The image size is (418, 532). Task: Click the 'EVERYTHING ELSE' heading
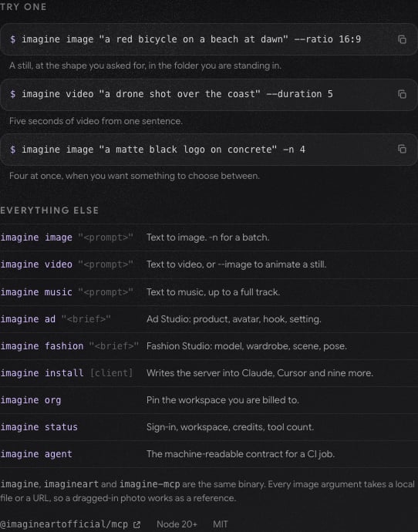pos(49,210)
